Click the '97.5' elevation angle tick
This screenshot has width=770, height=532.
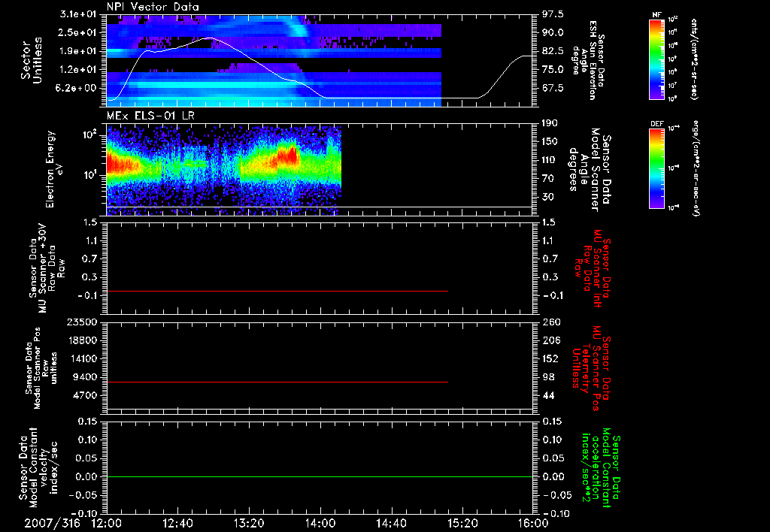click(x=553, y=14)
